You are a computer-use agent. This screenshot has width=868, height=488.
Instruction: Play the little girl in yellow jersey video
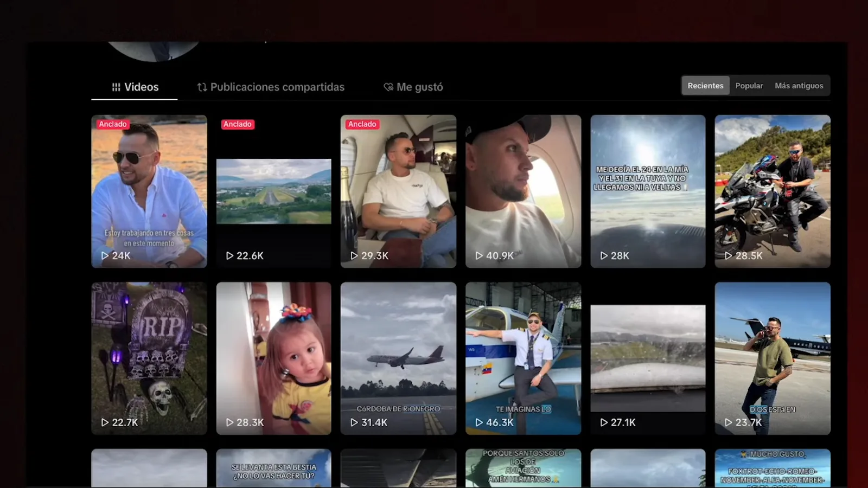(273, 358)
